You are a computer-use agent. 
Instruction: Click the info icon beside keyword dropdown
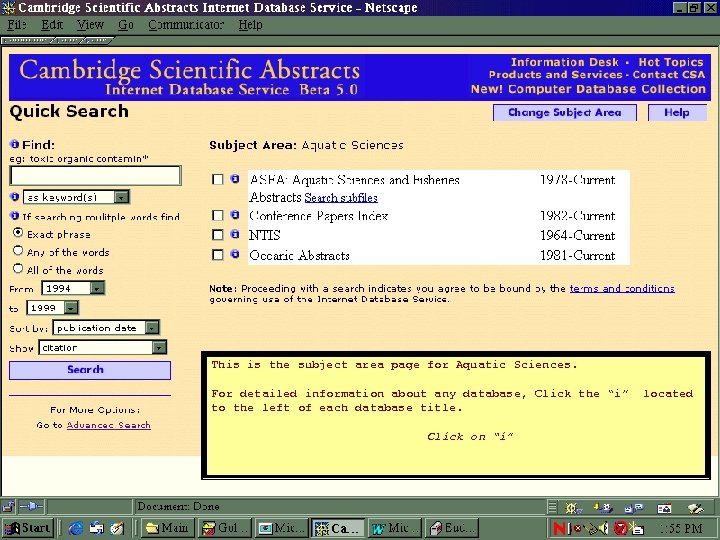click(15, 197)
